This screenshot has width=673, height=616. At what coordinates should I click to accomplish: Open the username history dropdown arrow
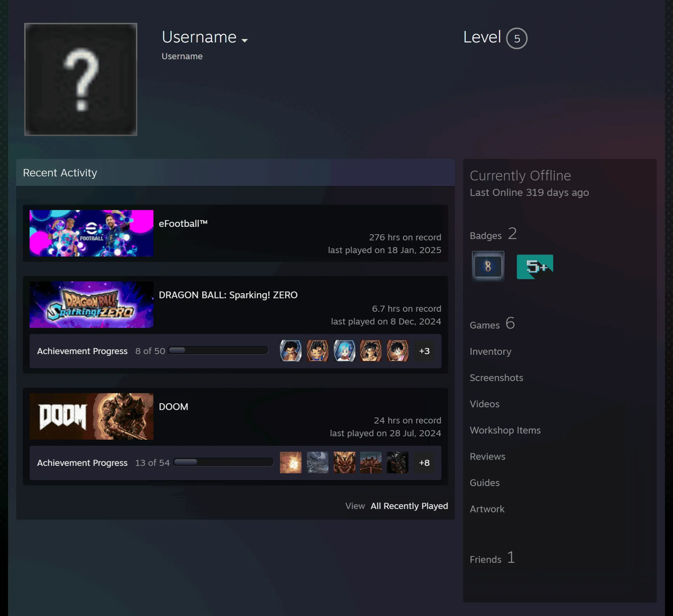pos(245,40)
